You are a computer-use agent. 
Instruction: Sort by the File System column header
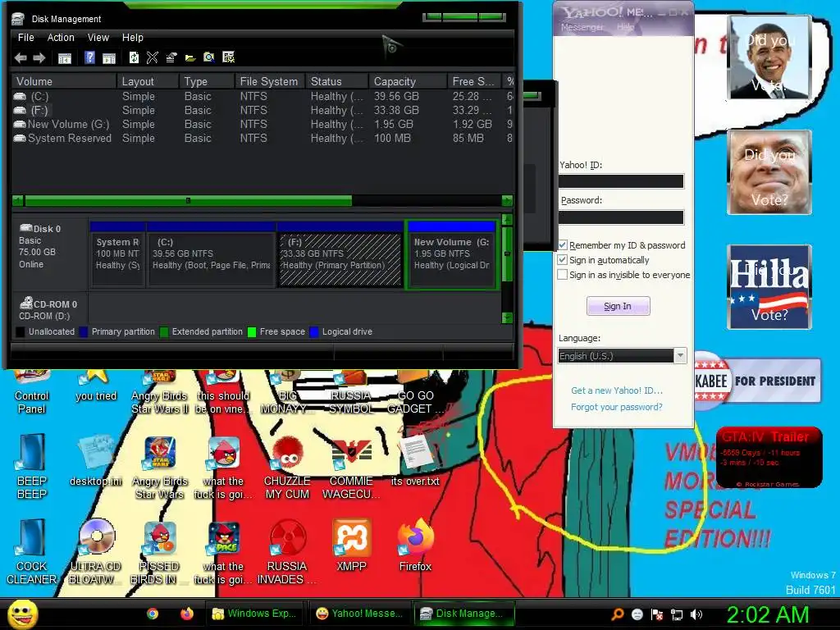click(x=269, y=81)
